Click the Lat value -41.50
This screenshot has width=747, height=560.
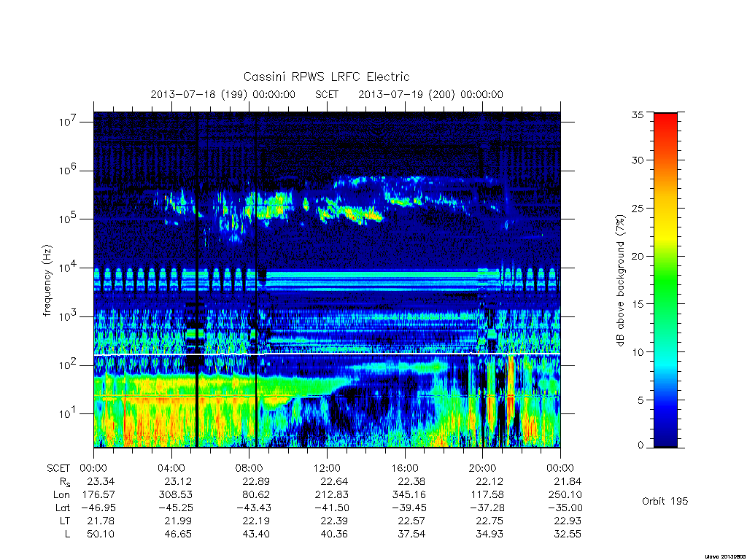tap(330, 507)
